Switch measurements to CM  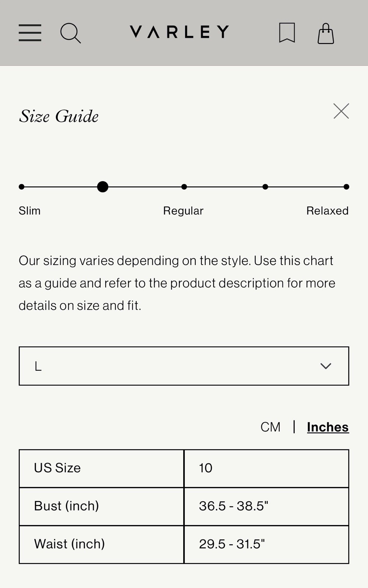pos(270,427)
